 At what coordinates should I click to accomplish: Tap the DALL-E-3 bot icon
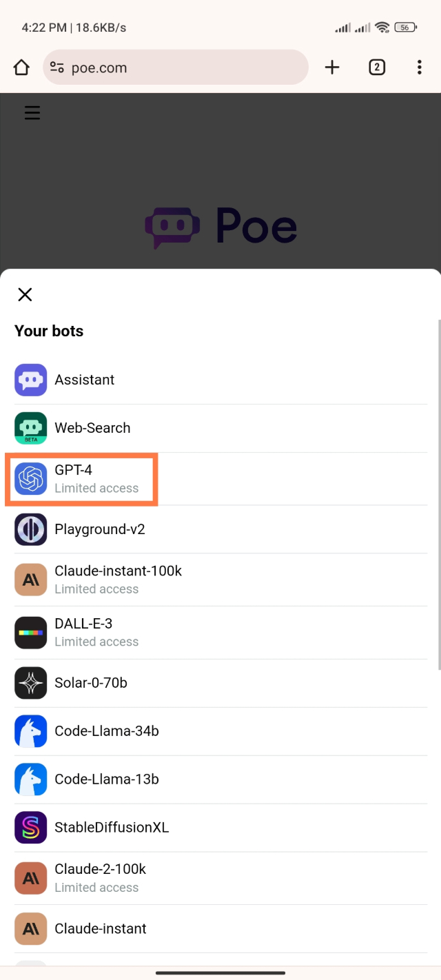click(x=30, y=633)
